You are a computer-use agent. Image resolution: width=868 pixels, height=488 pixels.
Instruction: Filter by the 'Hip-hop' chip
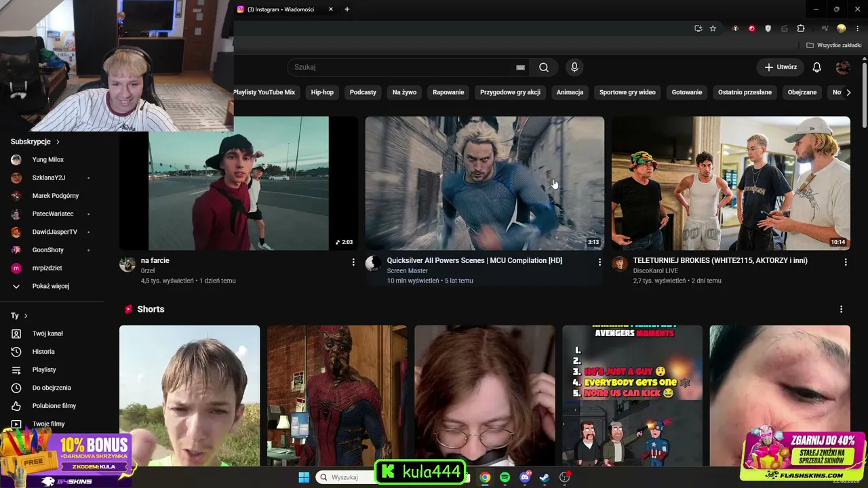click(322, 92)
